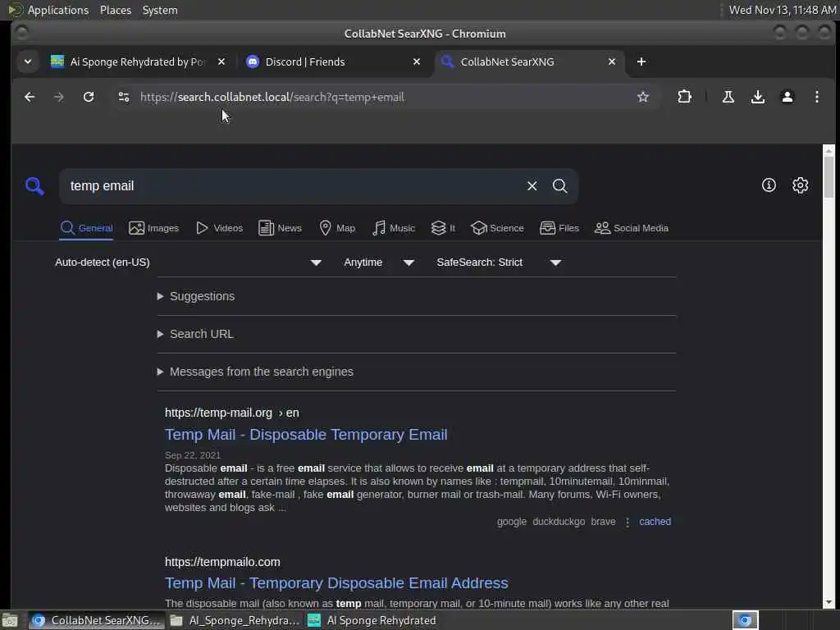Select the General search category

pos(86,228)
